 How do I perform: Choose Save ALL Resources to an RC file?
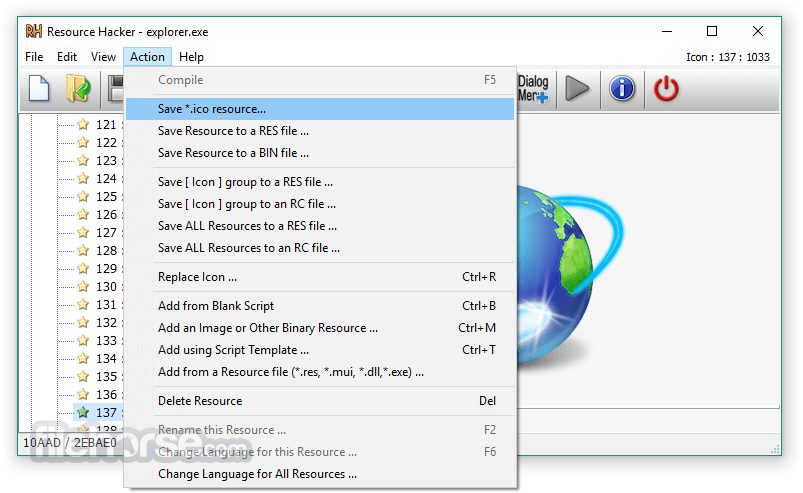pos(320,248)
